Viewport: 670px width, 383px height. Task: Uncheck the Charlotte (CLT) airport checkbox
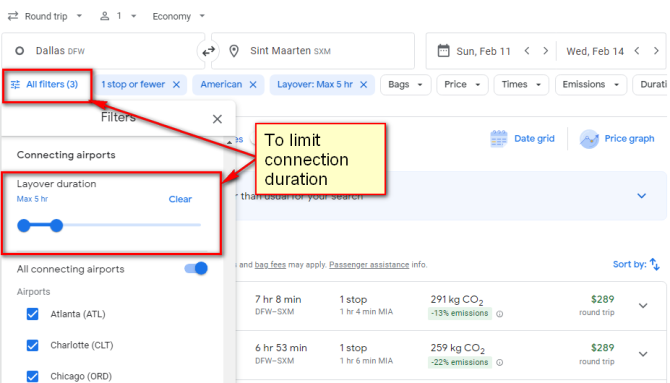pyautogui.click(x=32, y=345)
